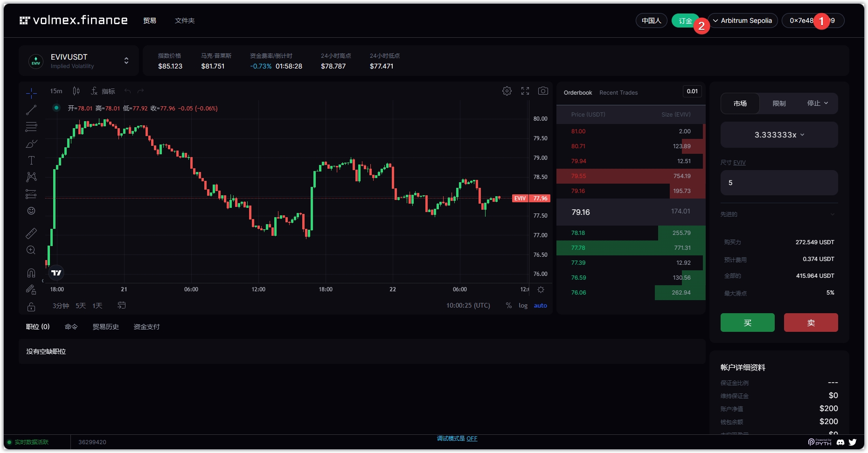Switch to Recent Trades tab
This screenshot has width=868, height=453.
click(618, 93)
